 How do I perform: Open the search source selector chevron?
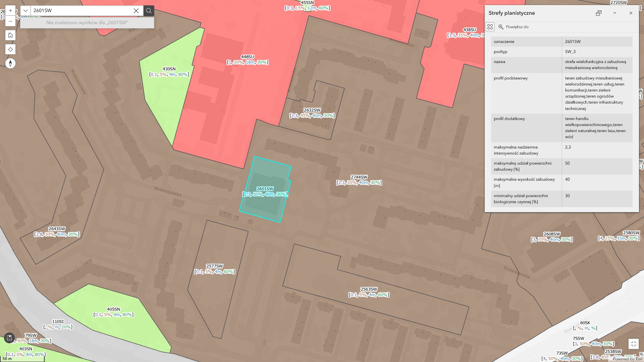tap(25, 10)
